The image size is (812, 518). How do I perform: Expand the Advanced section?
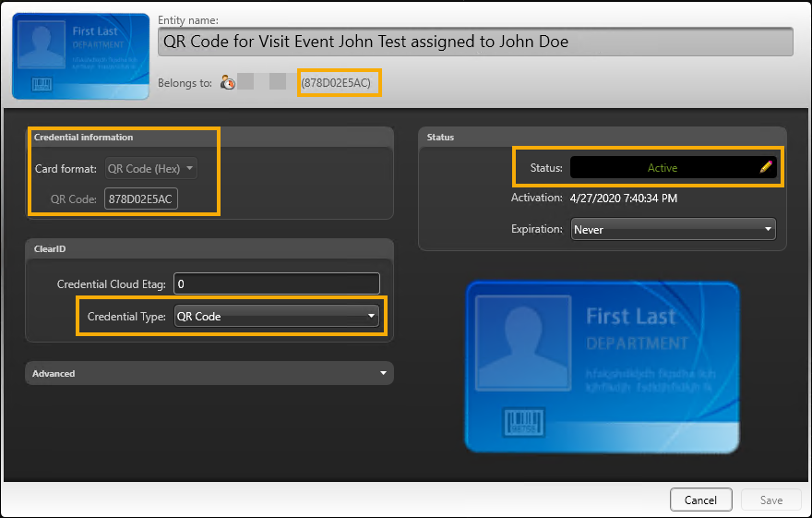(209, 373)
